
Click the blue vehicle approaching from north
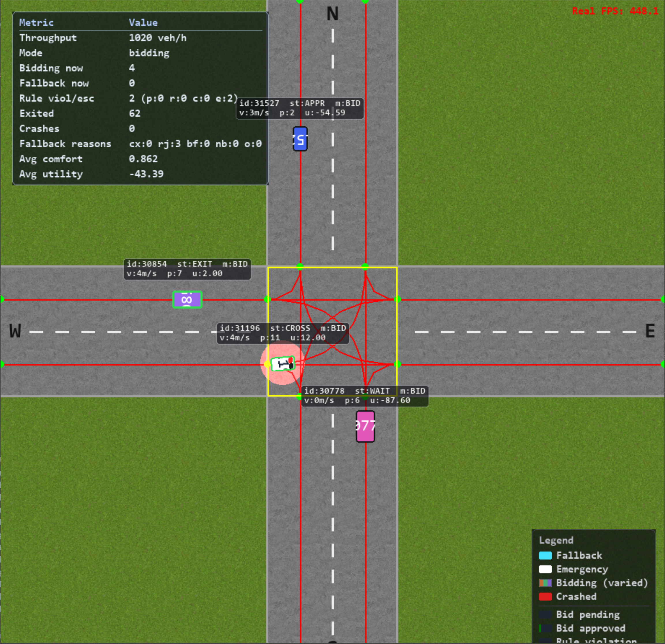300,139
